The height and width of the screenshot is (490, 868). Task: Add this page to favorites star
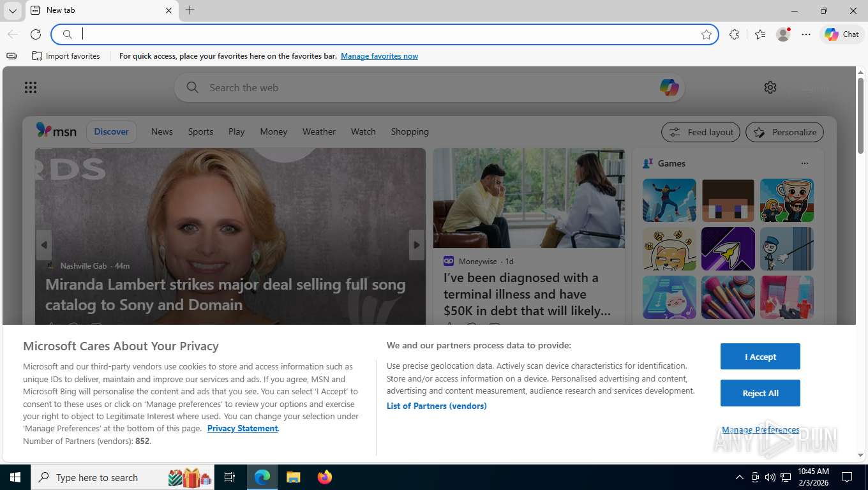(707, 34)
